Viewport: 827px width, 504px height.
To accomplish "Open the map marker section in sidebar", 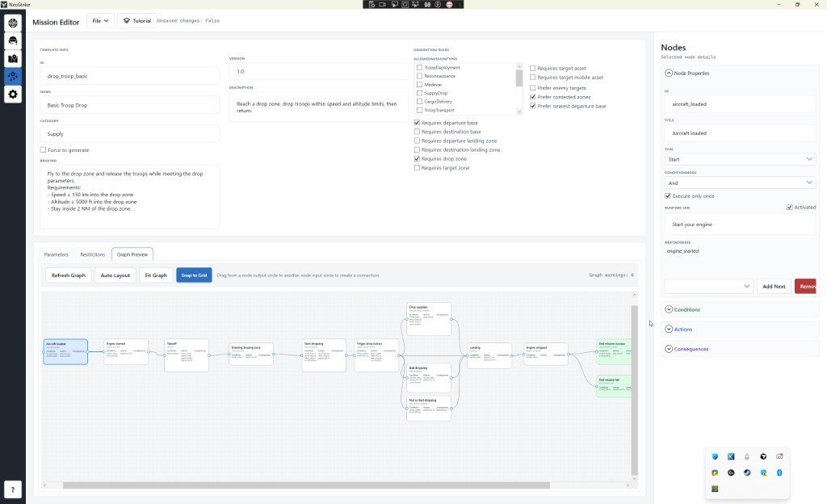I will [13, 58].
